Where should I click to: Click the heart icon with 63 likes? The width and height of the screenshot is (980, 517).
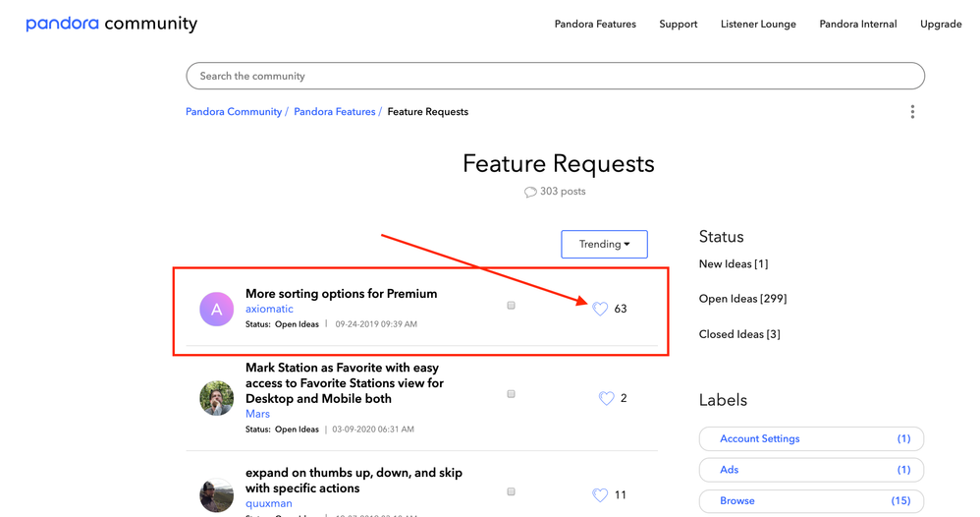pos(600,309)
